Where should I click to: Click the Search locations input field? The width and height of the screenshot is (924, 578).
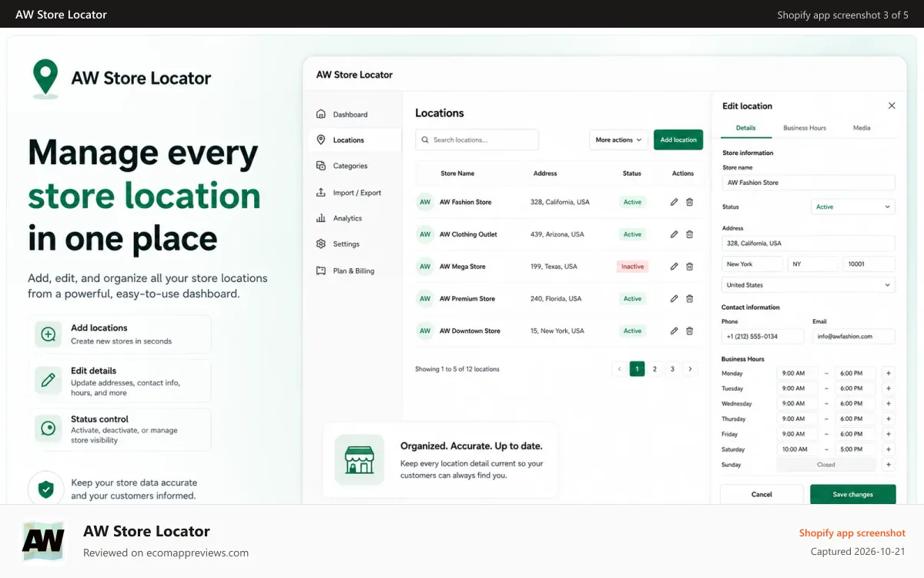(477, 139)
